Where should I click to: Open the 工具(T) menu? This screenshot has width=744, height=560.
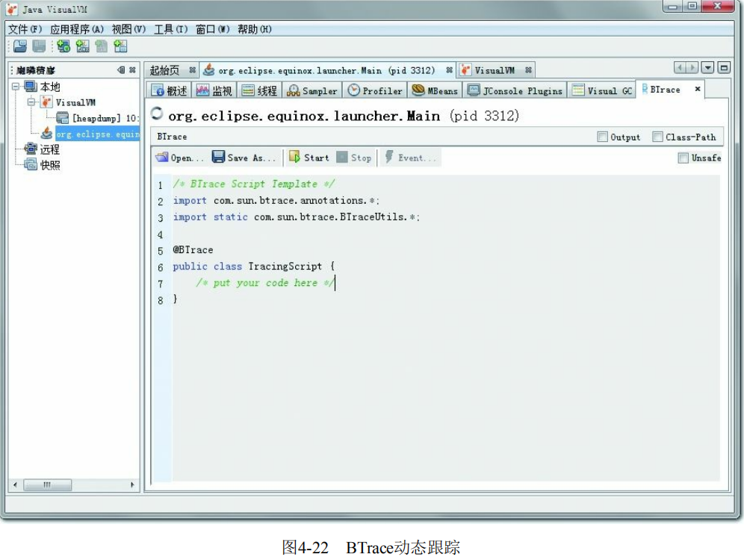171,29
